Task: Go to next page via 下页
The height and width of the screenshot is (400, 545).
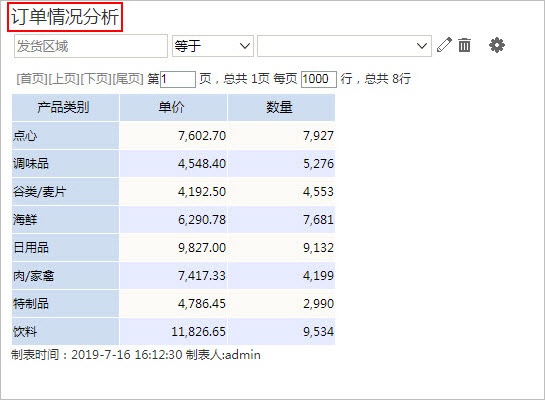Action: 96,79
